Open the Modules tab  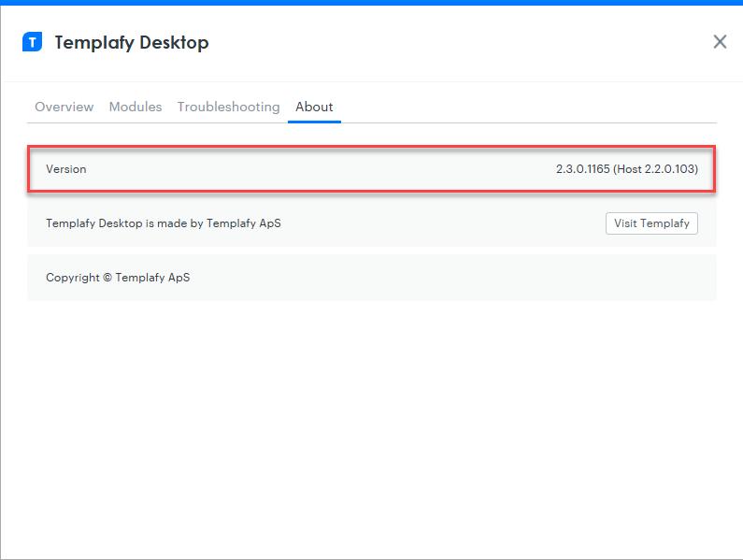[x=136, y=107]
